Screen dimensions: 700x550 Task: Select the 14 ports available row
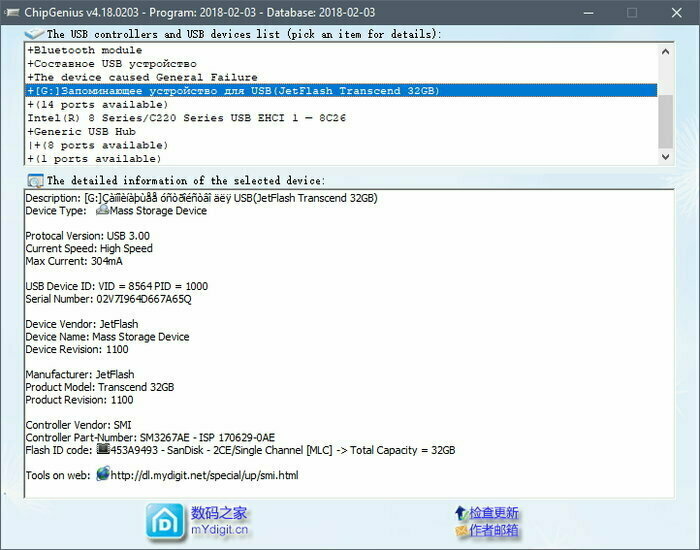click(341, 104)
